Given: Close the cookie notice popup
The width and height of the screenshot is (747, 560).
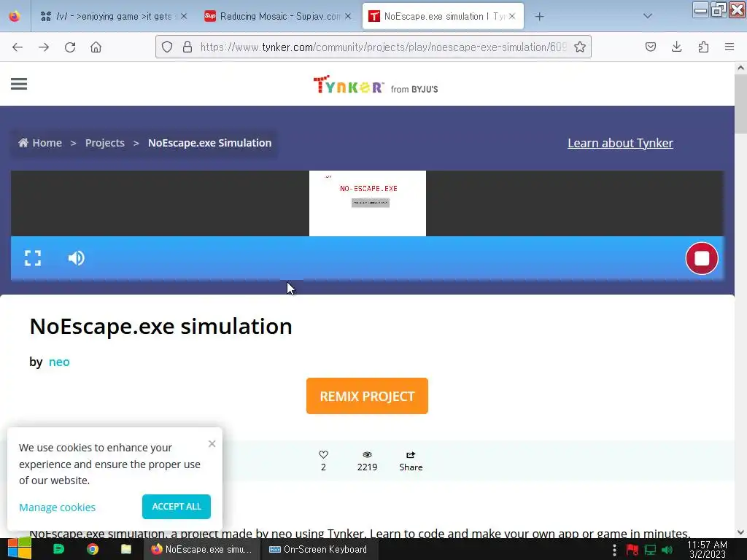Looking at the screenshot, I should 212,444.
